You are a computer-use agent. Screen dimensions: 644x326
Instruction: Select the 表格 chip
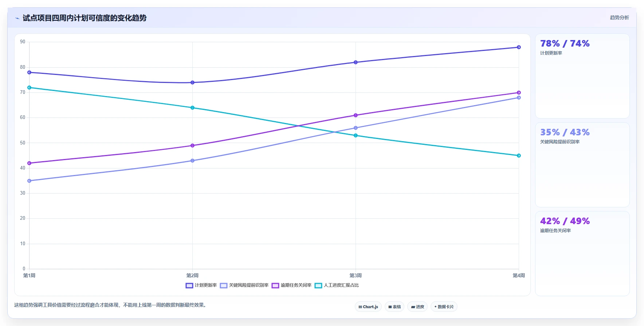coord(394,307)
